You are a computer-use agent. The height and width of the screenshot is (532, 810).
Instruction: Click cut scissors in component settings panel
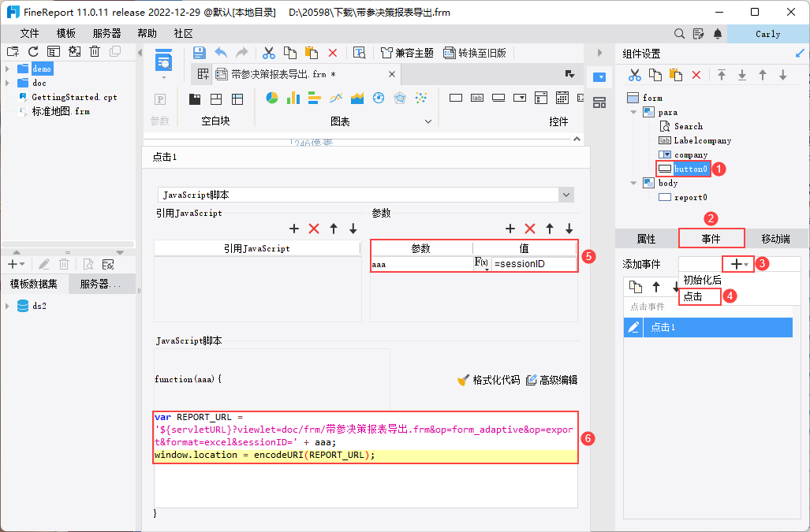(634, 75)
